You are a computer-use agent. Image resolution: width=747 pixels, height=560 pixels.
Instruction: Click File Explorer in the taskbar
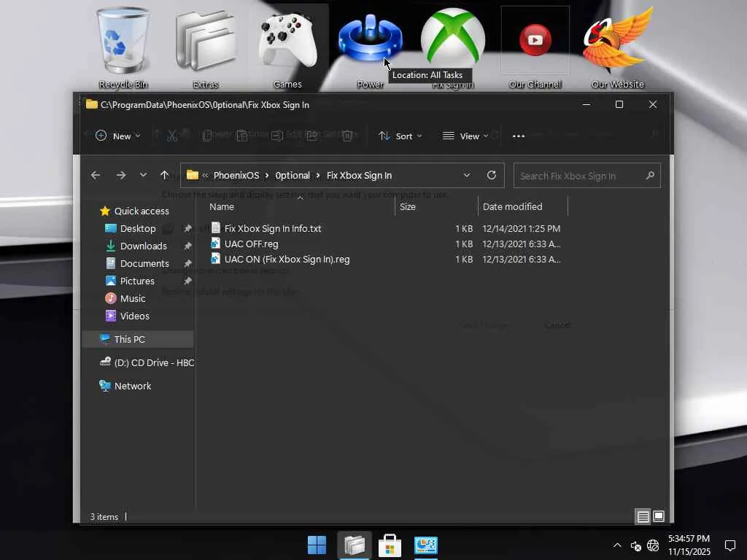(354, 545)
